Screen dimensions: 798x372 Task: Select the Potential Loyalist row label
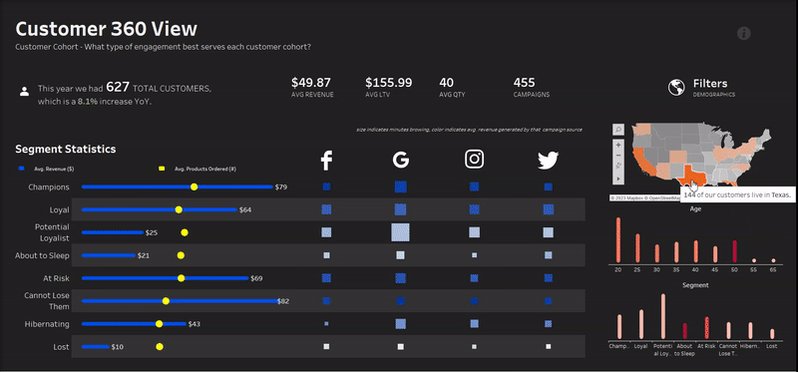pyautogui.click(x=52, y=232)
